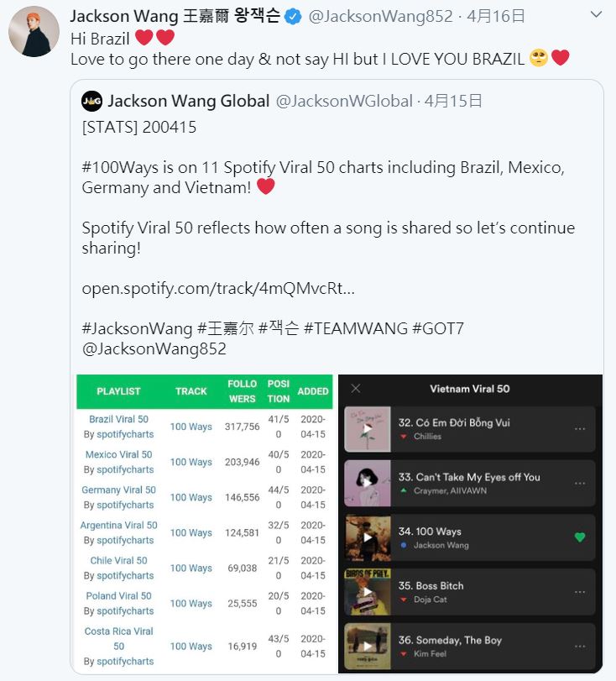Click the @JacksonWGlobal handle
Viewport: 616px width, 681px height.
click(x=344, y=102)
